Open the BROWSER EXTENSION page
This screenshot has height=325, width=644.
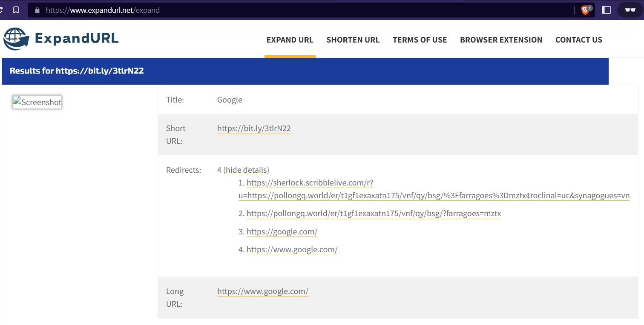(x=501, y=40)
